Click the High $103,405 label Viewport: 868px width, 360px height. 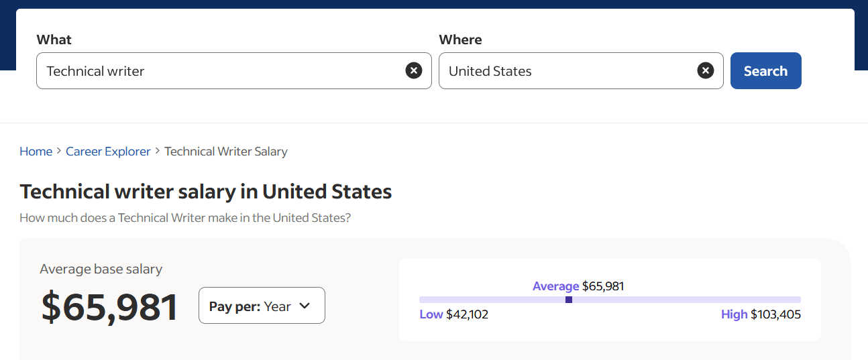761,314
